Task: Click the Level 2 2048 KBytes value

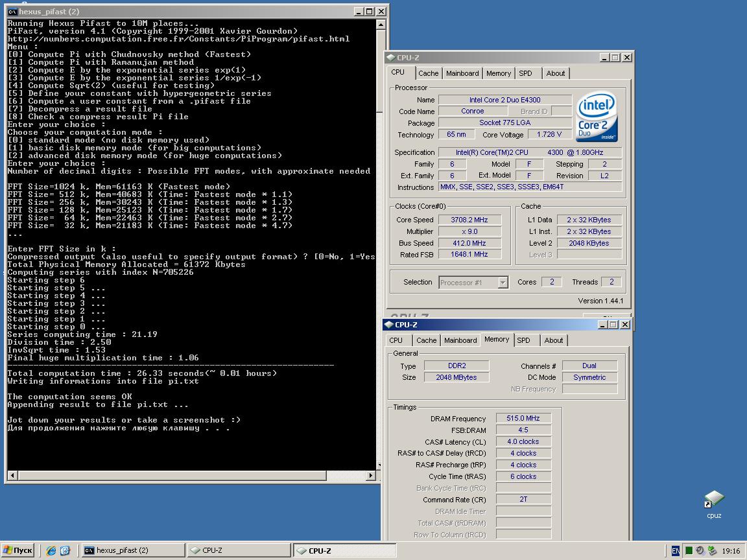Action: point(589,243)
